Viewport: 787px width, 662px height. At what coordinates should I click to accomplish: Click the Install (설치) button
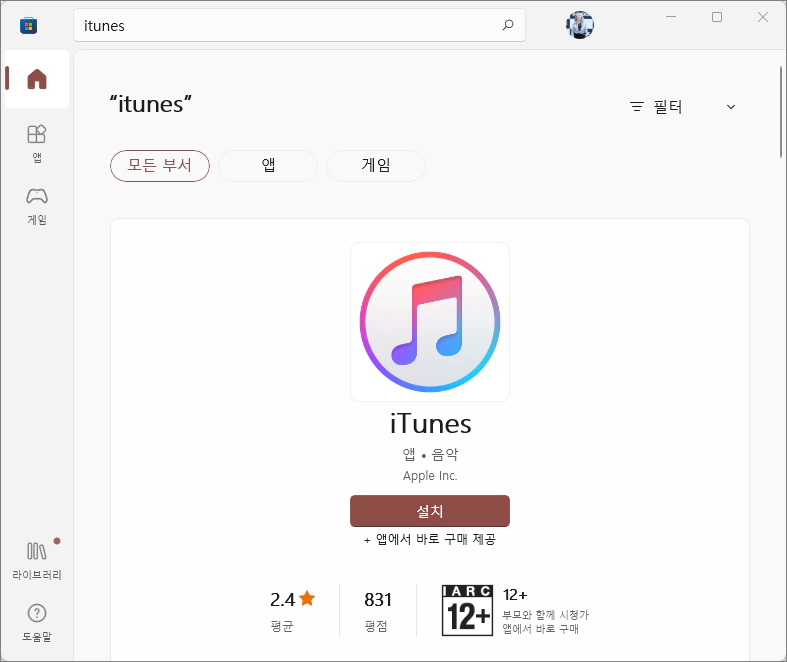tap(430, 511)
